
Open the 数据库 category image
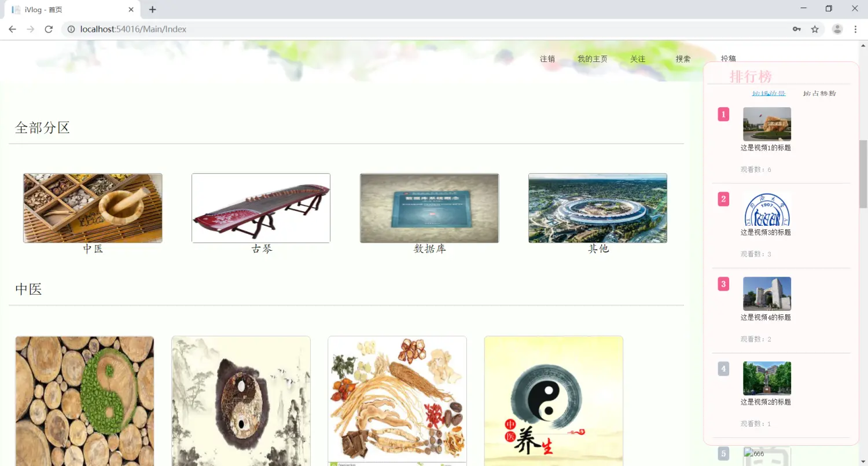[x=429, y=208]
